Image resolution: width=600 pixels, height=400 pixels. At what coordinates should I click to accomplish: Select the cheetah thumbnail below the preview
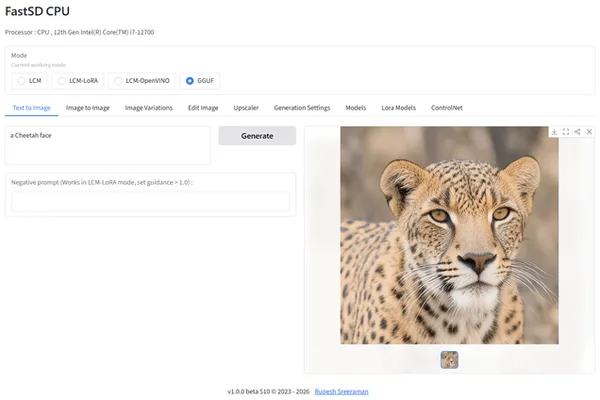449,360
